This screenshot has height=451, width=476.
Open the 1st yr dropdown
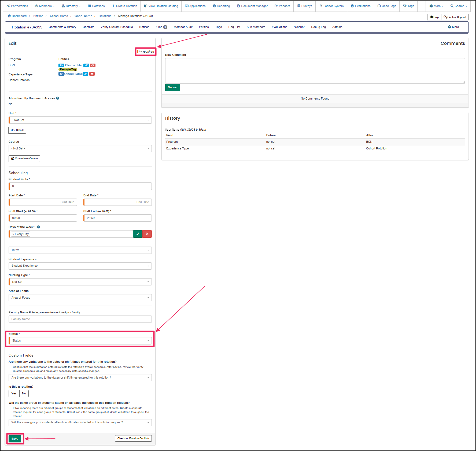coord(80,250)
